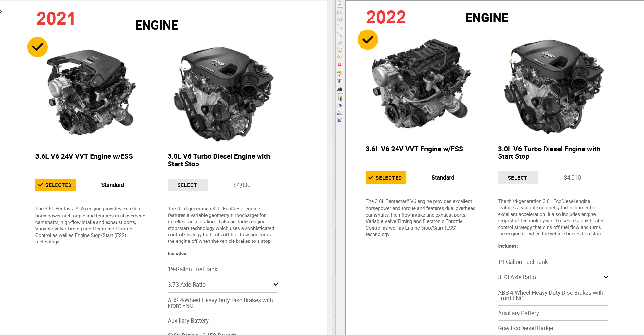The image size is (644, 335).
Task: Click SELECT for 2022 3.0L diesel engine
Action: tap(518, 178)
